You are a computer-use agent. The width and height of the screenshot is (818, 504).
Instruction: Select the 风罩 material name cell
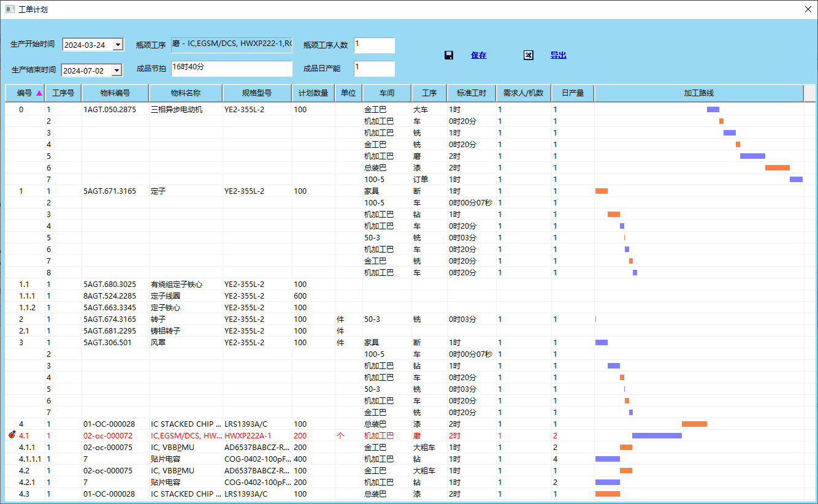186,343
